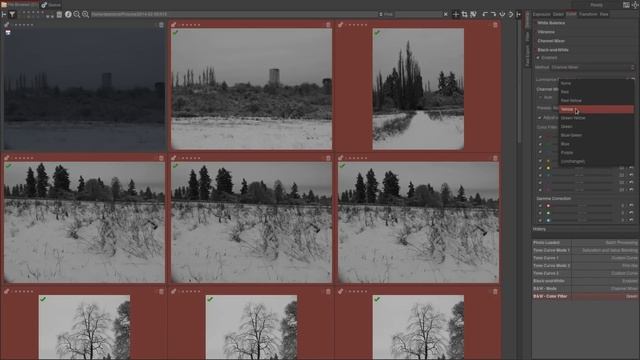Choose Red-Yellow from color filter list

pyautogui.click(x=596, y=100)
